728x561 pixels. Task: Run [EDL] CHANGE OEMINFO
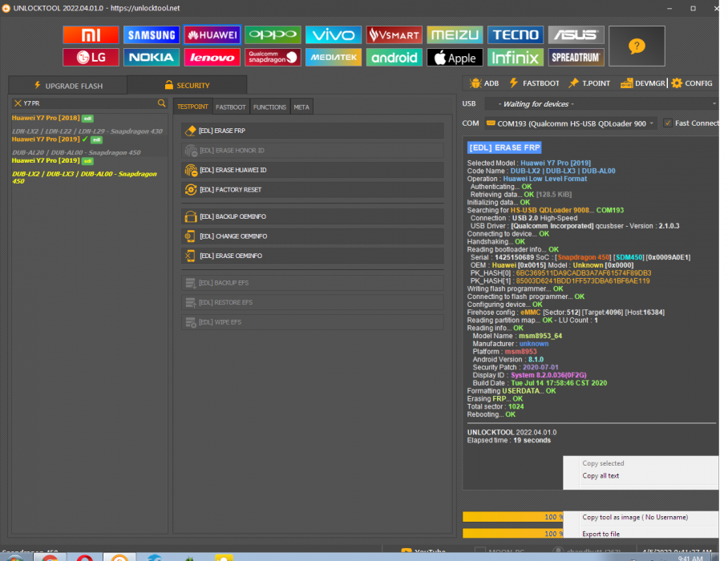pyautogui.click(x=313, y=236)
